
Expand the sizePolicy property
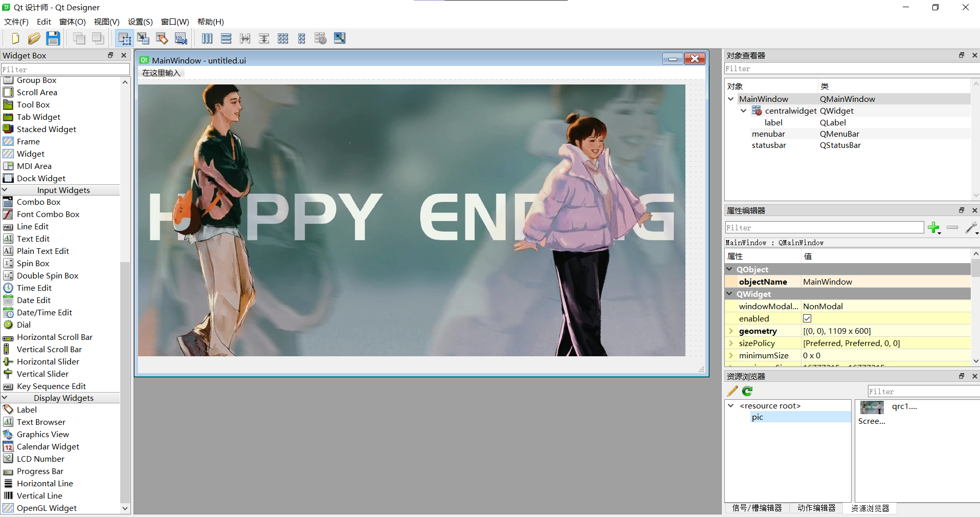pos(731,343)
